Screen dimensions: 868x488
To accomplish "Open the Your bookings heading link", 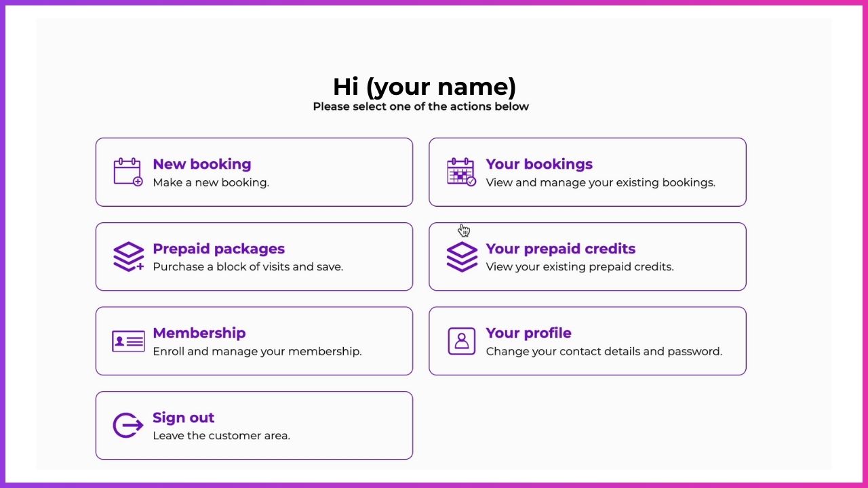I will [539, 164].
